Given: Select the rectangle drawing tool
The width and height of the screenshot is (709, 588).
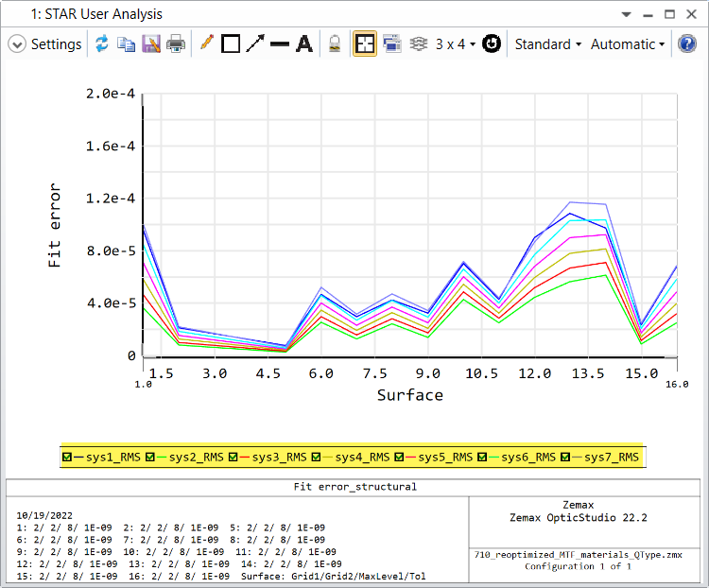Looking at the screenshot, I should [231, 44].
